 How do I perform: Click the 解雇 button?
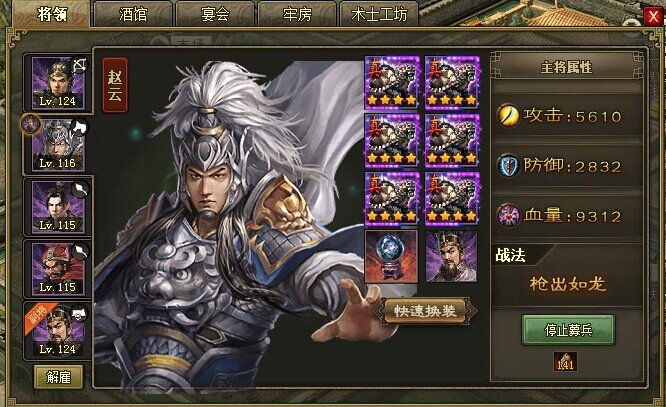click(x=58, y=377)
